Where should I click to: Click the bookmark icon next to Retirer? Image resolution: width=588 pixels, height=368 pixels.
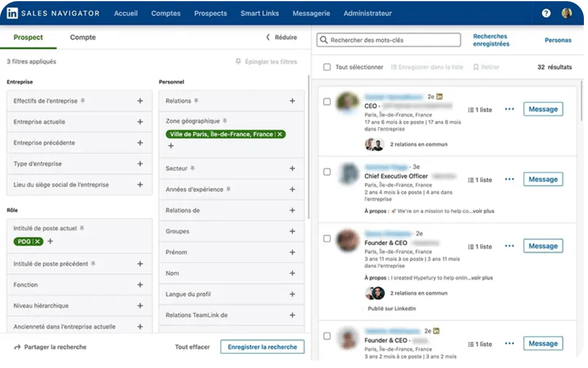(x=476, y=67)
